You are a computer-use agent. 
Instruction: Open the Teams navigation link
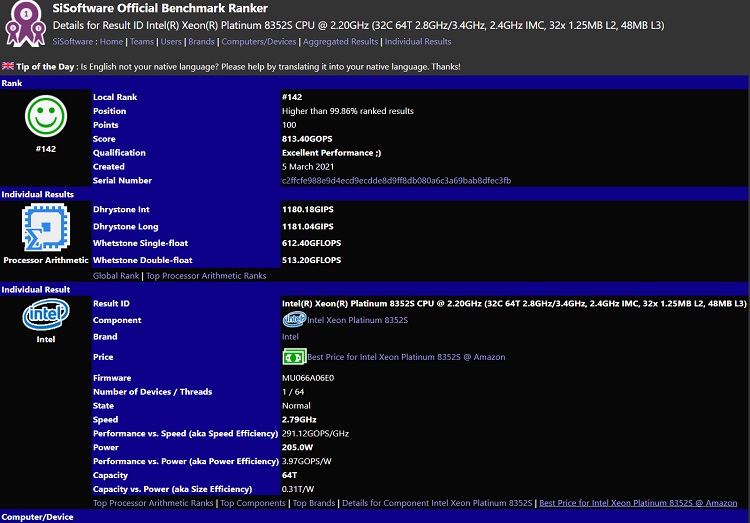pos(142,42)
